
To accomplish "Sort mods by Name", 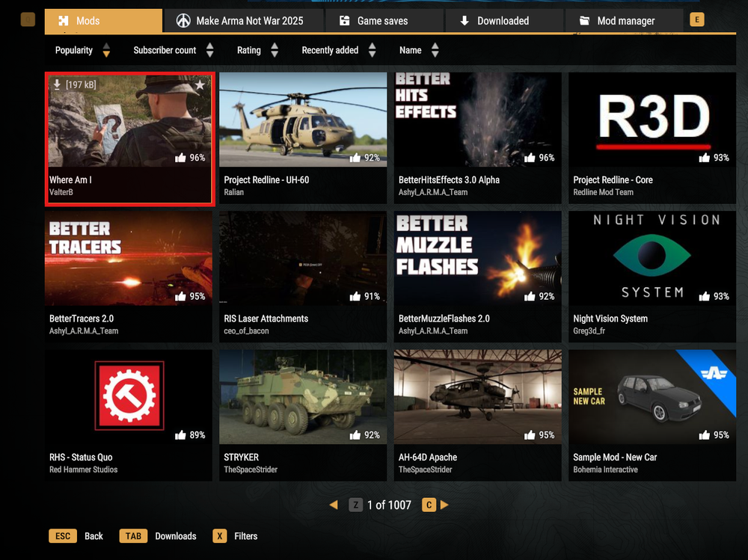I will pyautogui.click(x=419, y=50).
